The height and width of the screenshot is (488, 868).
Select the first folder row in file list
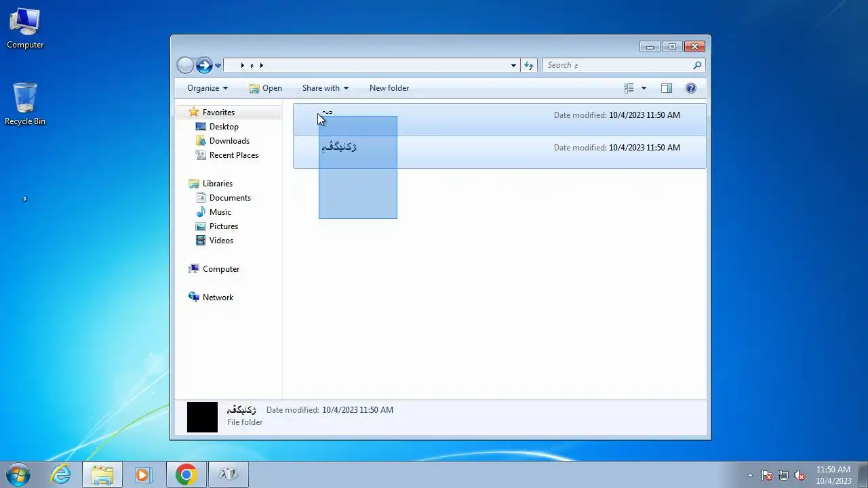(x=499, y=119)
